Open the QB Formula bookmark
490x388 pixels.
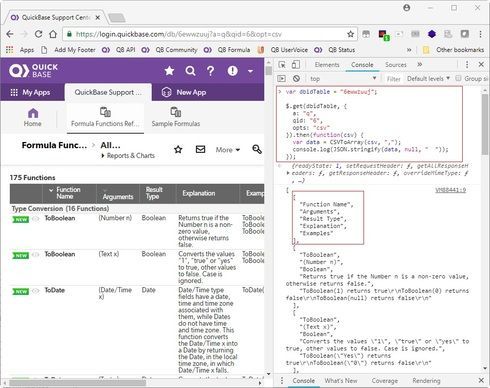[x=227, y=50]
